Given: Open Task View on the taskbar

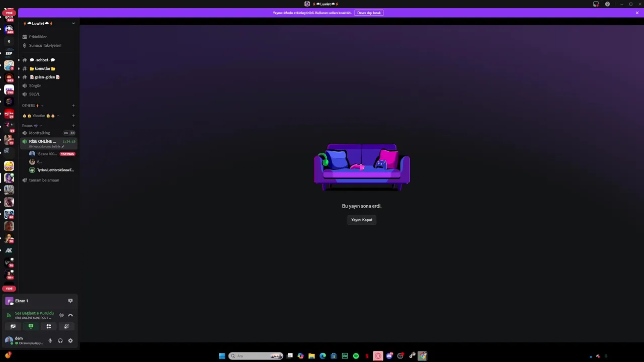Looking at the screenshot, I should (x=290, y=356).
